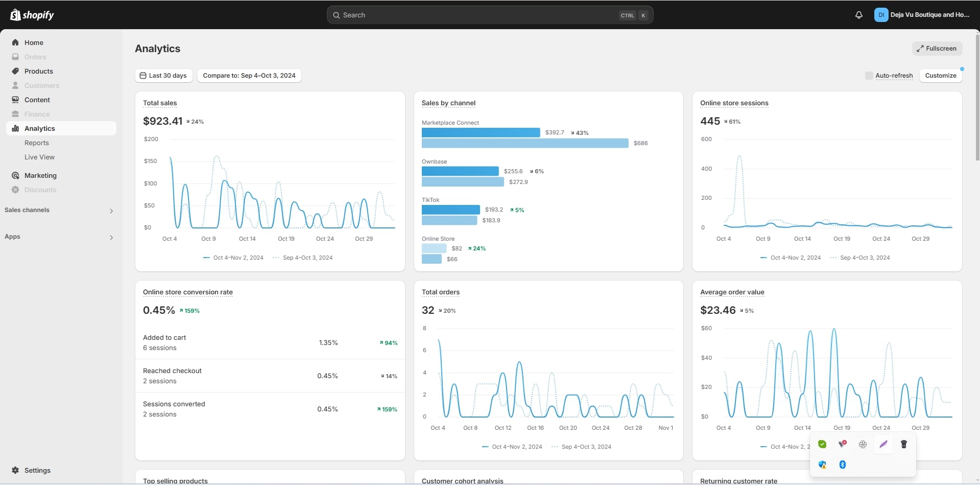Click the Slack icon in tray popup

coord(863,444)
